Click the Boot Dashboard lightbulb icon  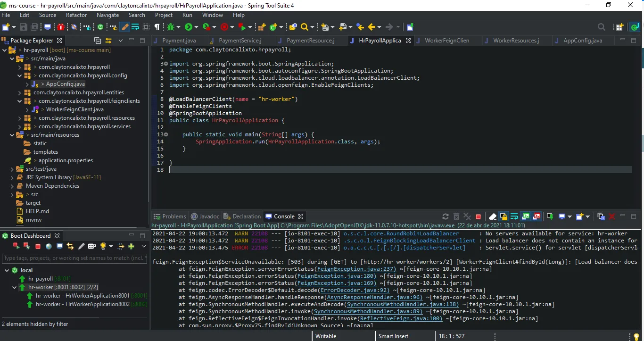click(103, 246)
